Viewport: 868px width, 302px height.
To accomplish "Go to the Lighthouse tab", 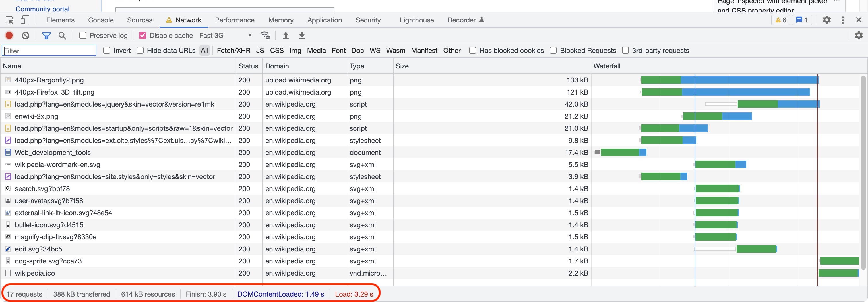I will (417, 20).
